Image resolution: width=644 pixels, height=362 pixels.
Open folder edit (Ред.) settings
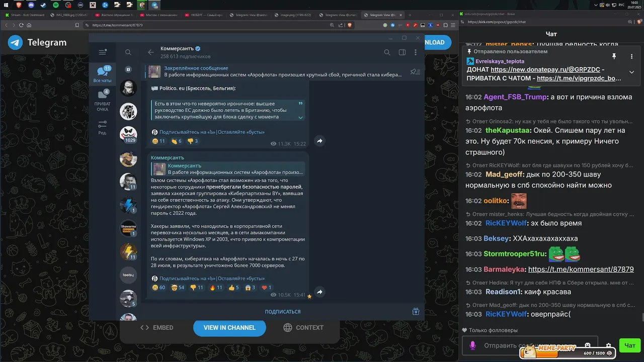103,128
